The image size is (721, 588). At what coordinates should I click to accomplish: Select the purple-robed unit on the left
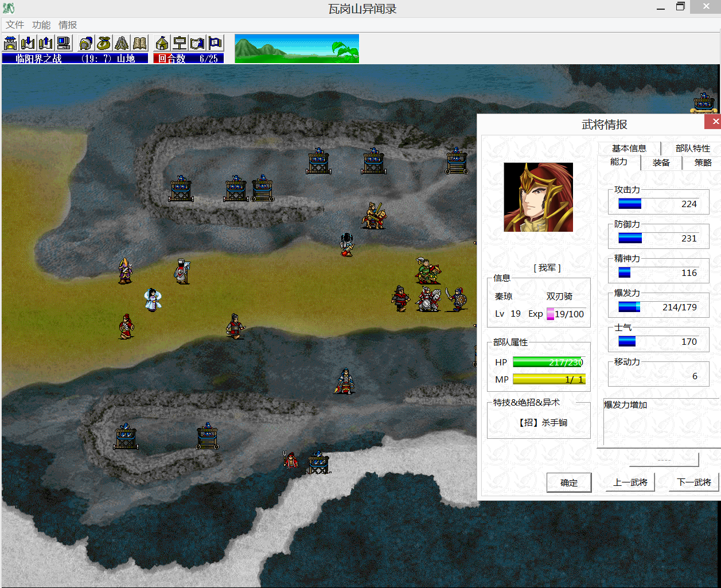tap(125, 271)
